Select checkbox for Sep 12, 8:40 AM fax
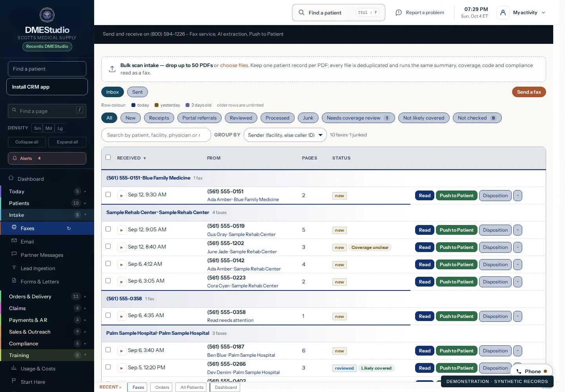The height and width of the screenshot is (392, 565). 108,246
